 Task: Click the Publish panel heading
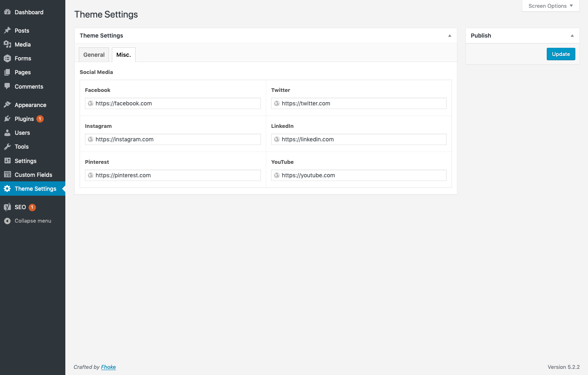(481, 36)
